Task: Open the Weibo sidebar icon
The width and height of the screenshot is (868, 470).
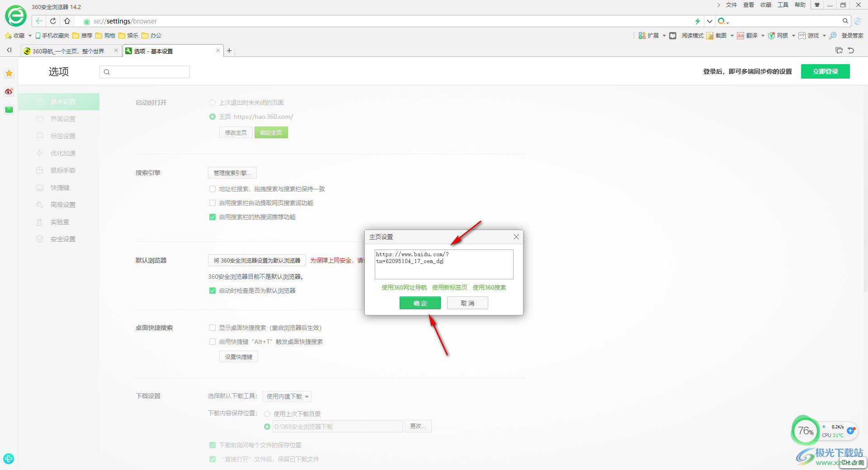Action: tap(9, 91)
